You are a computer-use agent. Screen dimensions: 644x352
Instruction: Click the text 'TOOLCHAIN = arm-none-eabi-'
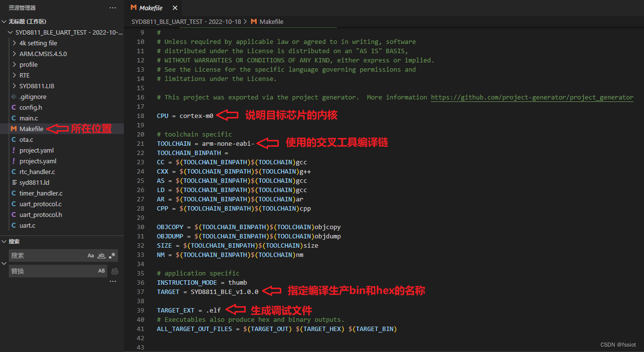tap(206, 143)
